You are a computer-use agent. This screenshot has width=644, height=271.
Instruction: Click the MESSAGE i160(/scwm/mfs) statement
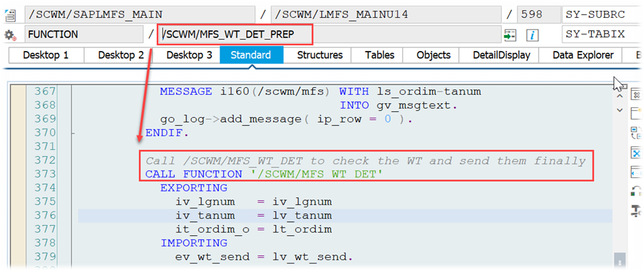pyautogui.click(x=246, y=91)
